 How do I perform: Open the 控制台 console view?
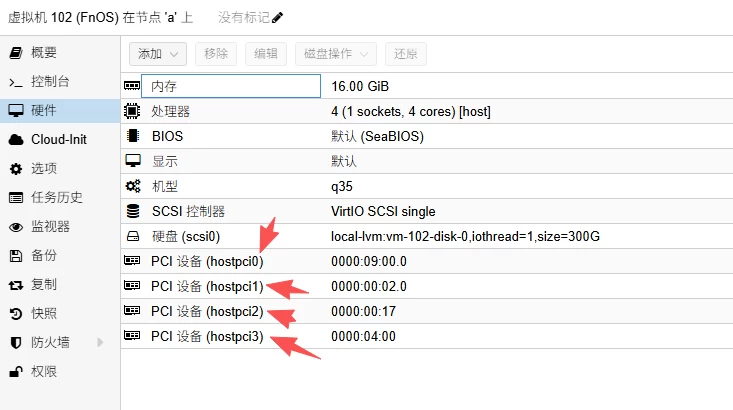49,81
